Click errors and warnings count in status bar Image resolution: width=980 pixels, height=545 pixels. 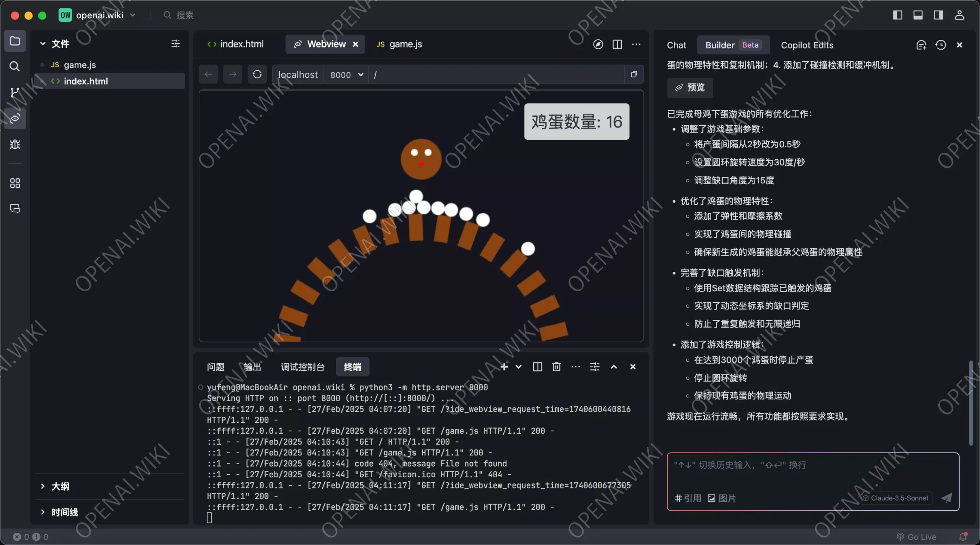pyautogui.click(x=31, y=537)
